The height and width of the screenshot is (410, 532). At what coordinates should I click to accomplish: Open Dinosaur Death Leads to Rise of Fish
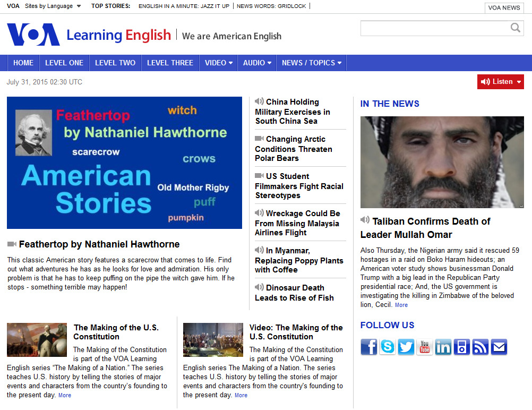pos(294,293)
